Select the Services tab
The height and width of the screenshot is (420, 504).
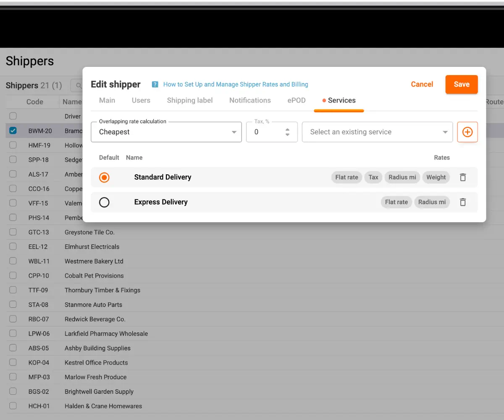(x=339, y=100)
